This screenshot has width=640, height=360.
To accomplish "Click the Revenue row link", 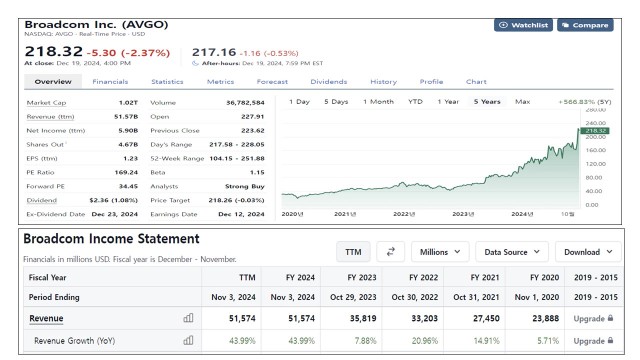I will (46, 318).
